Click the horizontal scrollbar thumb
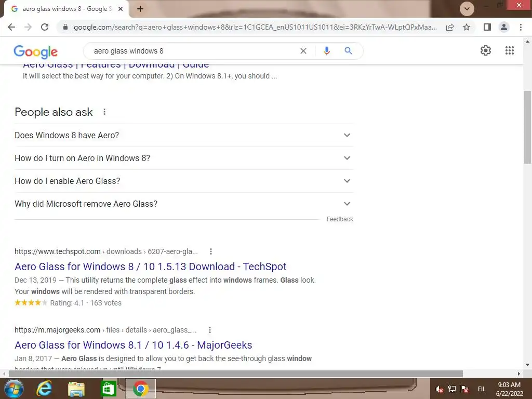The height and width of the screenshot is (399, 532). [x=236, y=374]
